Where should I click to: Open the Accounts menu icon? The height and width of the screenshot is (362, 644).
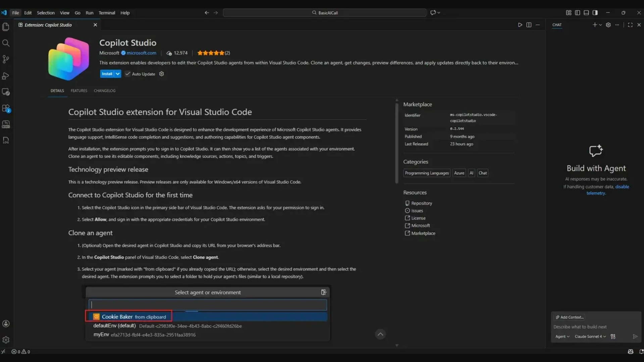(x=6, y=324)
